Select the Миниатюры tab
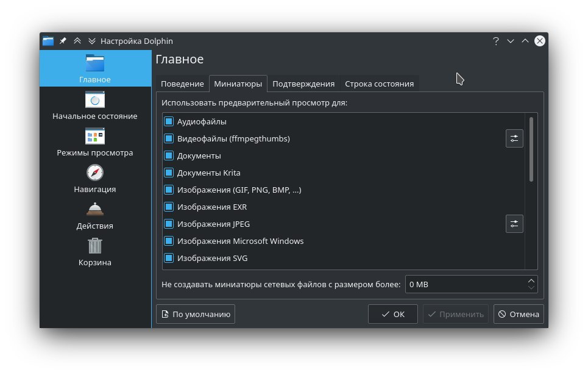Image resolution: width=588 pixels, height=375 pixels. (x=238, y=84)
